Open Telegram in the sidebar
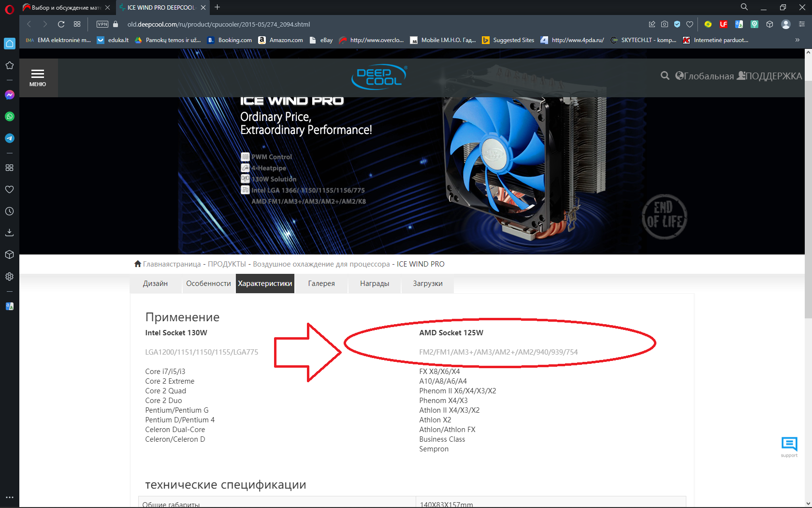The width and height of the screenshot is (812, 508). point(10,138)
